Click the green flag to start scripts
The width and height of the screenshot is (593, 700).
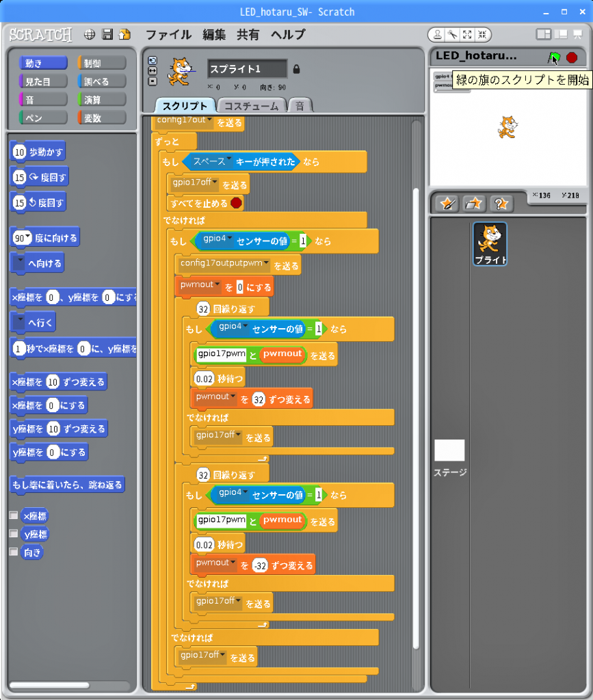554,57
